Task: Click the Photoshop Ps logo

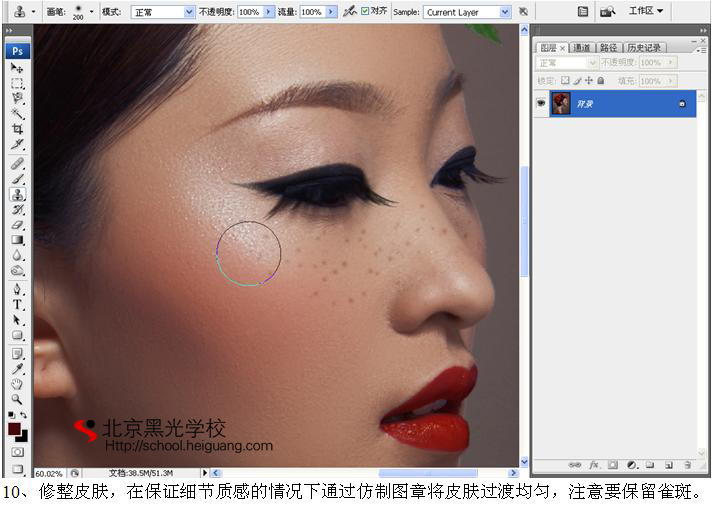Action: coord(18,51)
